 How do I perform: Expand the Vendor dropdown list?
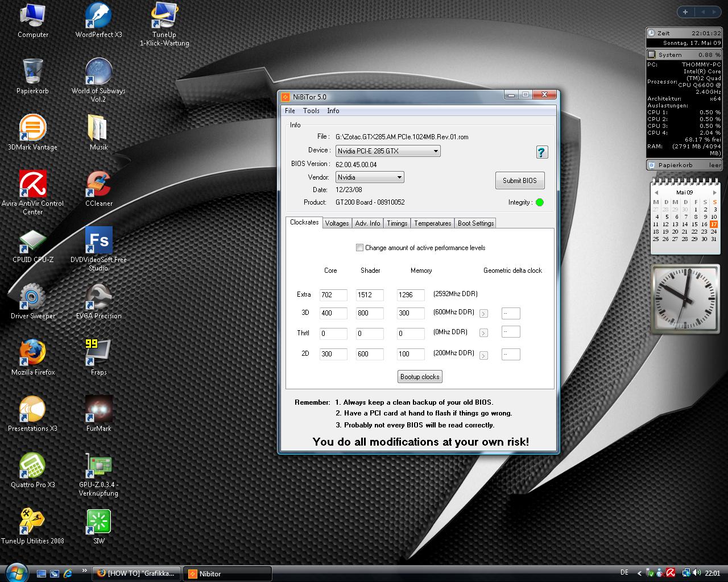(x=399, y=177)
